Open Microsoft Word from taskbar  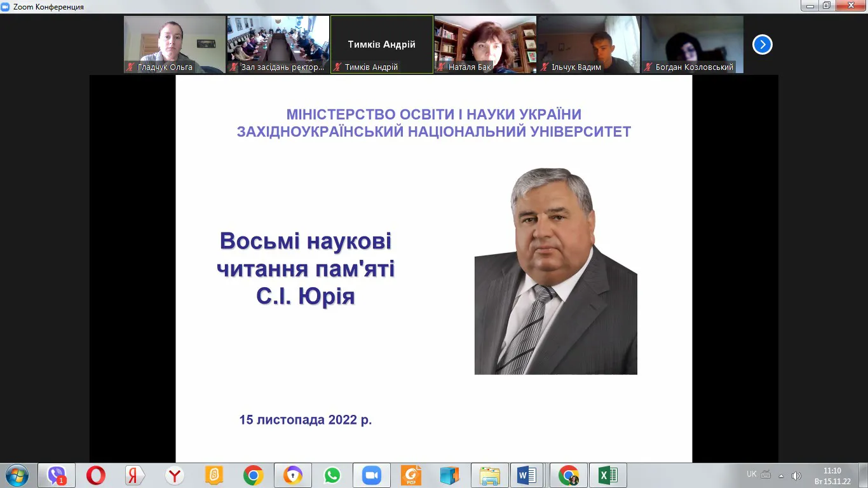click(527, 475)
